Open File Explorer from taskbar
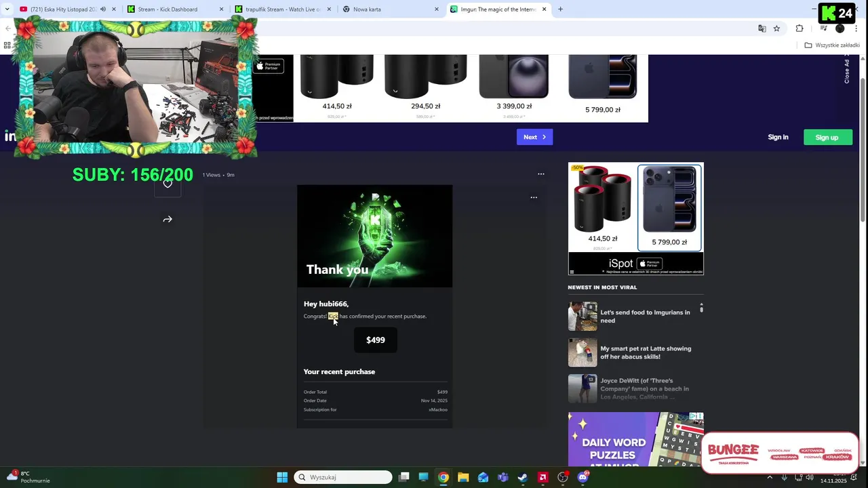Screen dimensions: 868x488 tap(463, 477)
